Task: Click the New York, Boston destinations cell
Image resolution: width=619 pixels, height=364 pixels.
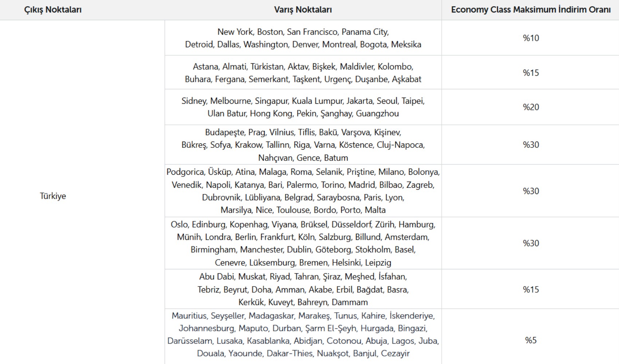Action: coord(303,38)
